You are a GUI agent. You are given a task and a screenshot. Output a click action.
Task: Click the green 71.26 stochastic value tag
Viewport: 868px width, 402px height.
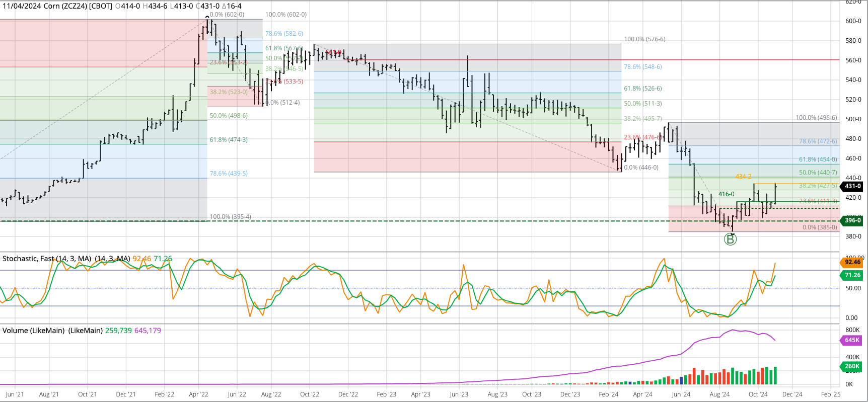852,275
